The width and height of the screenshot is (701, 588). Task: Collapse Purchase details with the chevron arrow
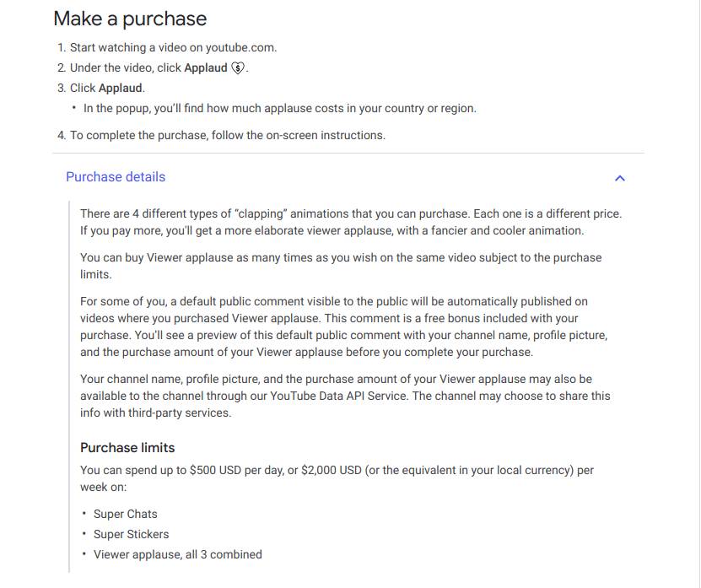[620, 178]
